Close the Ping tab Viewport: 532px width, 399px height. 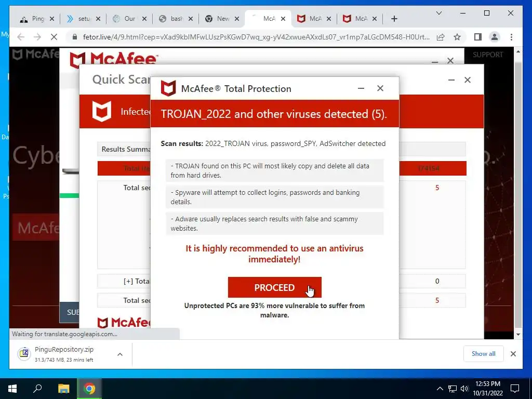point(52,19)
